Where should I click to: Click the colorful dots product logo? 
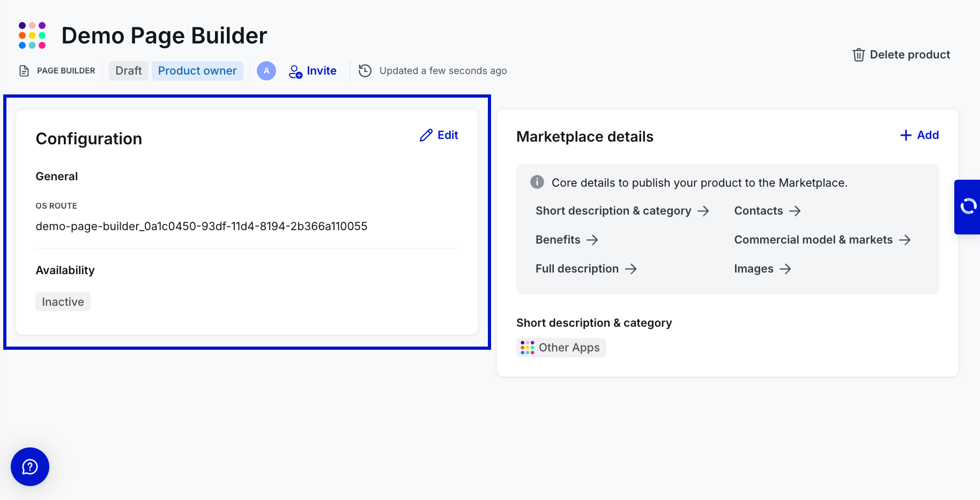click(x=32, y=35)
